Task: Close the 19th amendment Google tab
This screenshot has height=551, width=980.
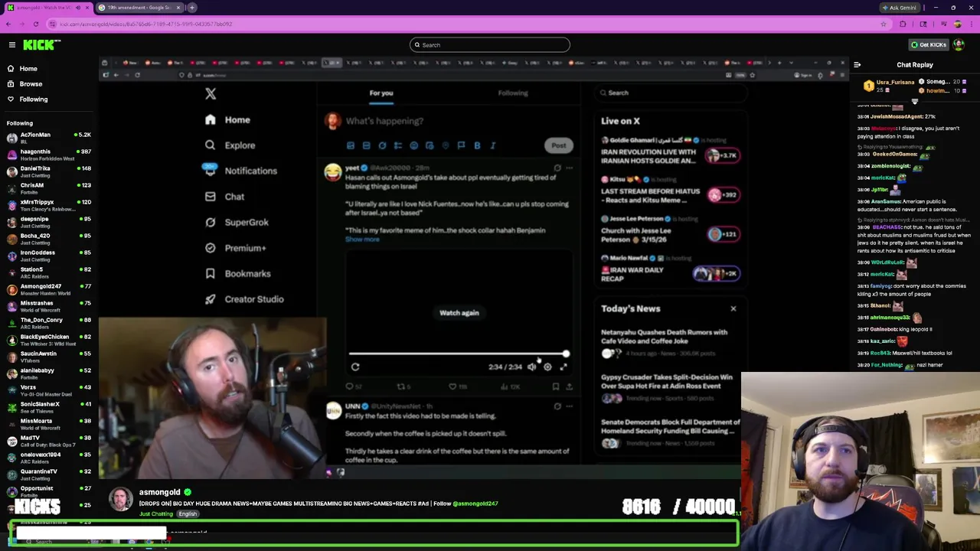Action: [178, 8]
